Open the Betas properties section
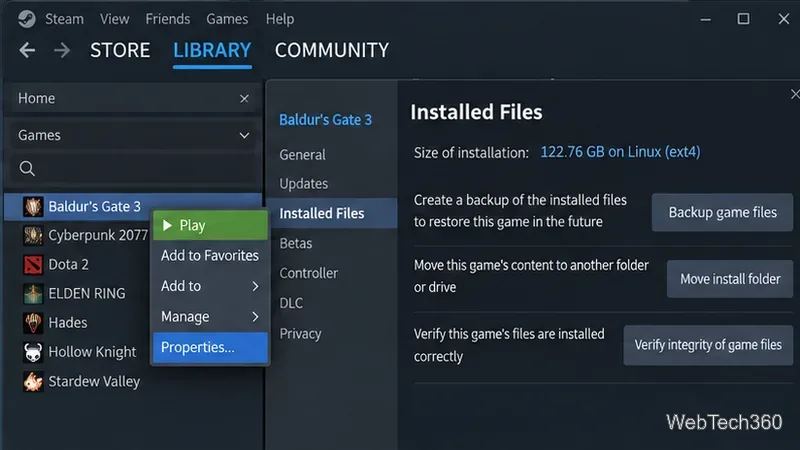 point(296,243)
